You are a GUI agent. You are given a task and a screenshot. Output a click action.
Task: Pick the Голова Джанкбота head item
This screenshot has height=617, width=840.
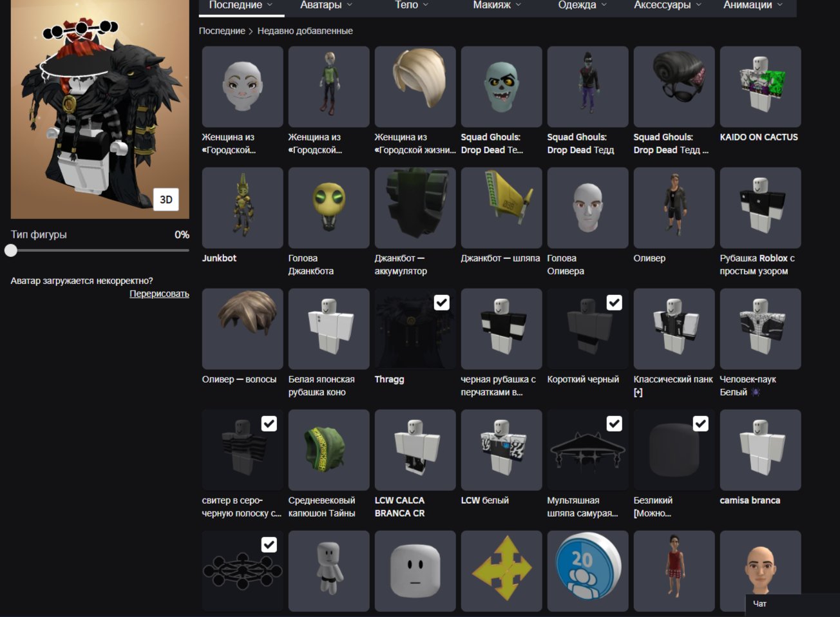click(329, 207)
